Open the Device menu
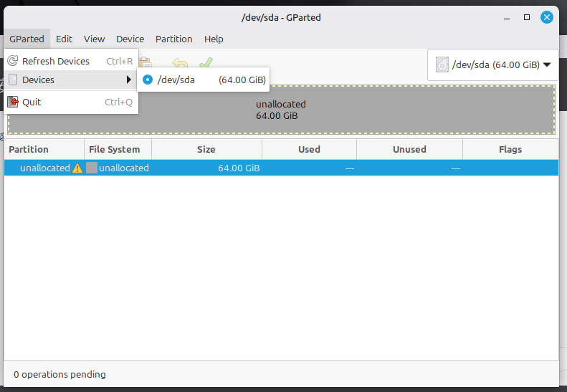 130,39
